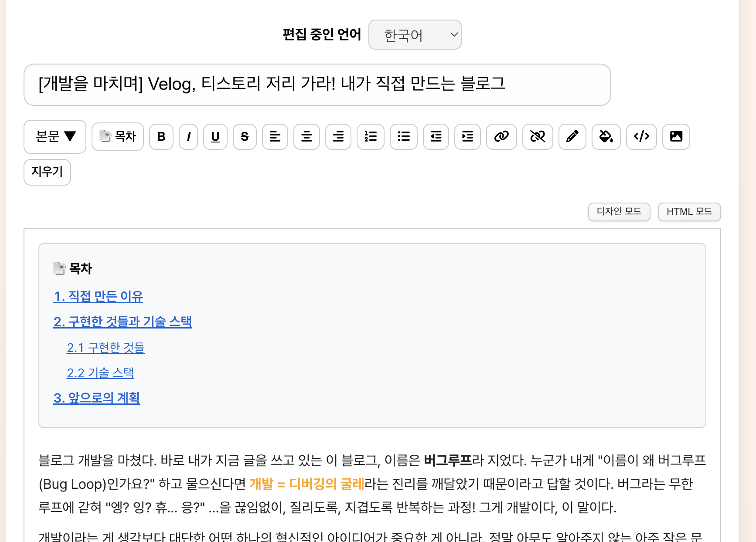Image resolution: width=756 pixels, height=542 pixels.
Task: Open the code view icon
Action: coord(641,137)
